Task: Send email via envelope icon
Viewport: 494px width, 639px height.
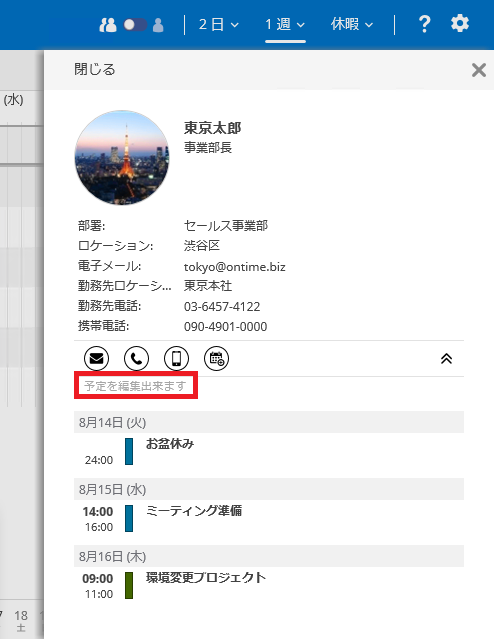Action: click(97, 359)
